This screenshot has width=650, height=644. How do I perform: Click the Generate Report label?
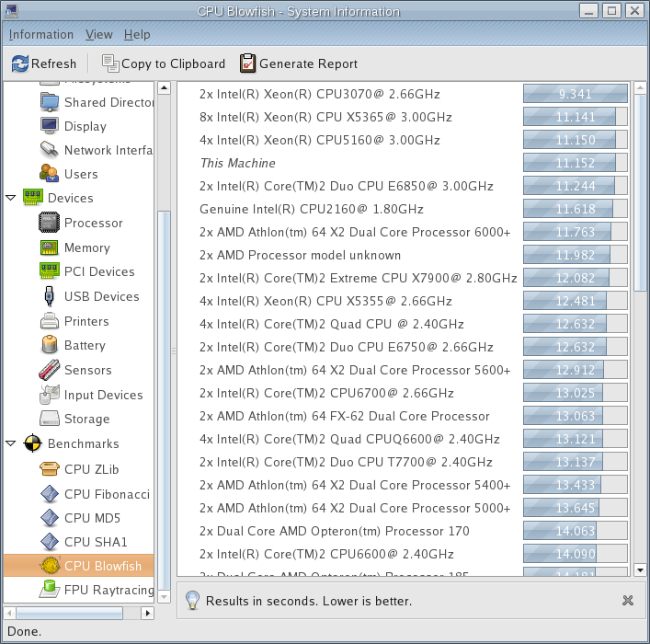tap(308, 63)
